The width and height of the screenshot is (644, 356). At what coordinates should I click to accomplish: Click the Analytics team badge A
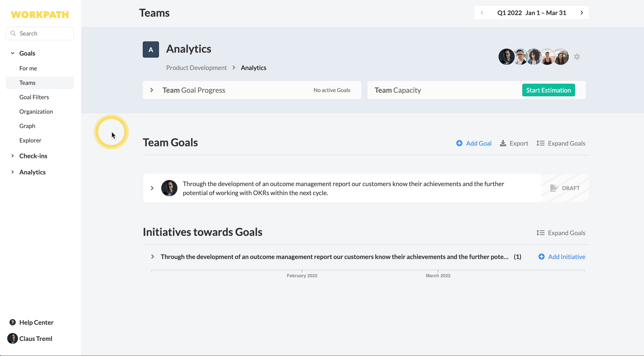pyautogui.click(x=151, y=50)
